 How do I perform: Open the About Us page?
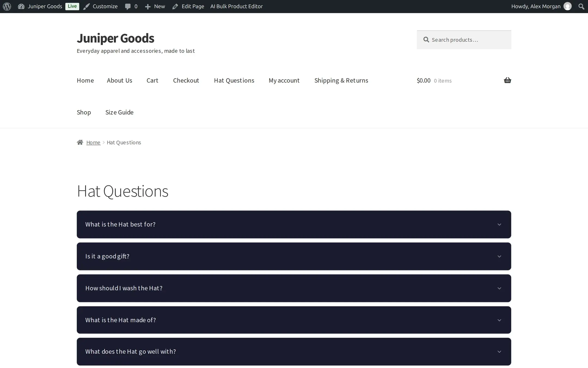[x=120, y=80]
